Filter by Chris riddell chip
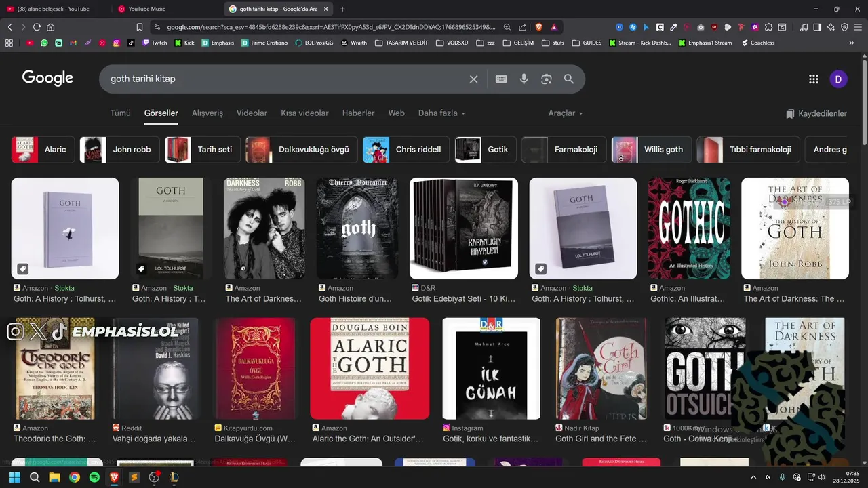The height and width of the screenshot is (488, 868). [406, 150]
